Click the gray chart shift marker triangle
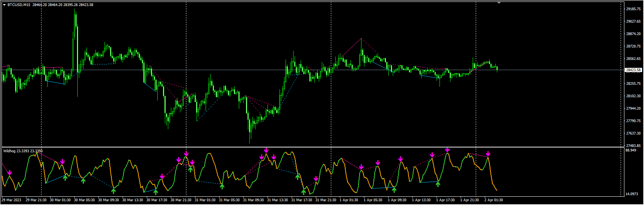 point(499,3)
